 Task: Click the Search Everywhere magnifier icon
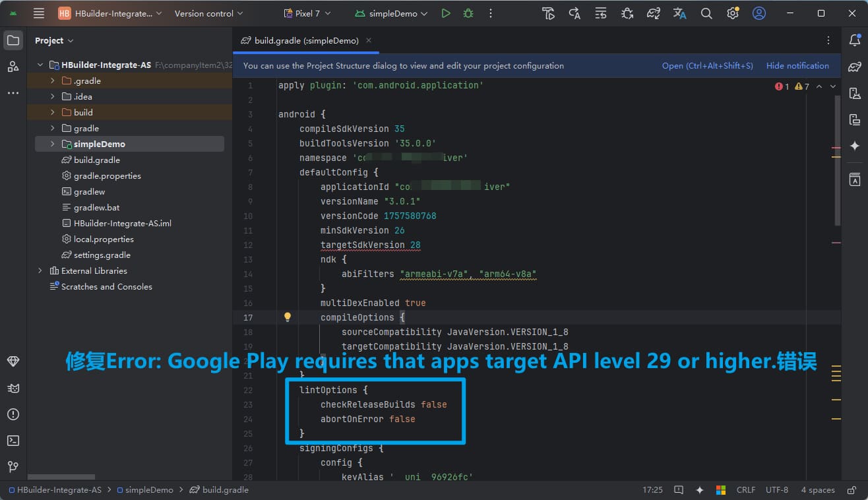coord(706,13)
